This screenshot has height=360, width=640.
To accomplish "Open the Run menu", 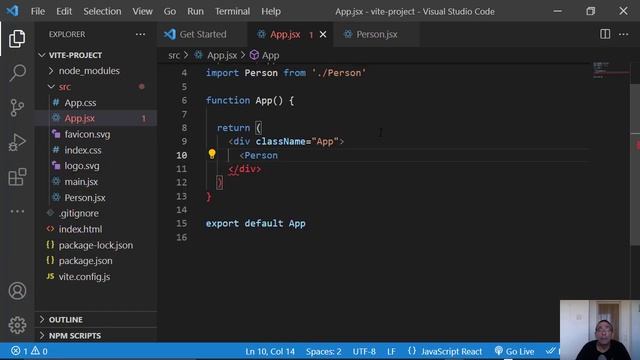I will click(195, 11).
